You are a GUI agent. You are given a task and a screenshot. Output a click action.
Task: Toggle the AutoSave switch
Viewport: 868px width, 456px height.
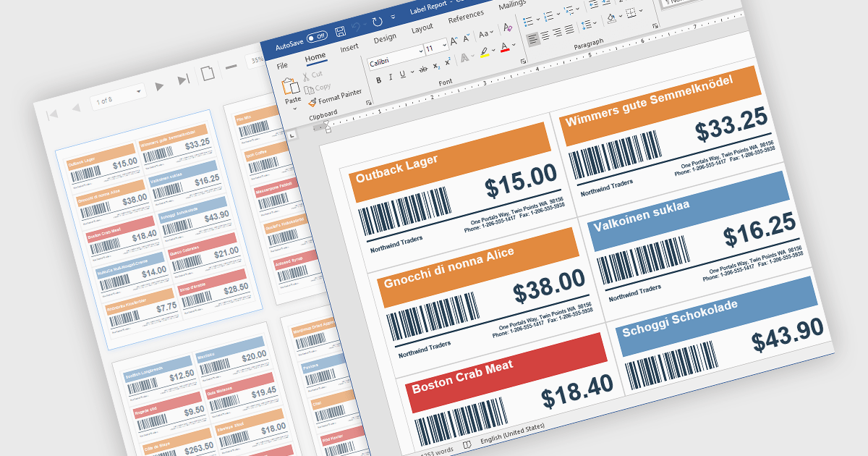point(317,36)
